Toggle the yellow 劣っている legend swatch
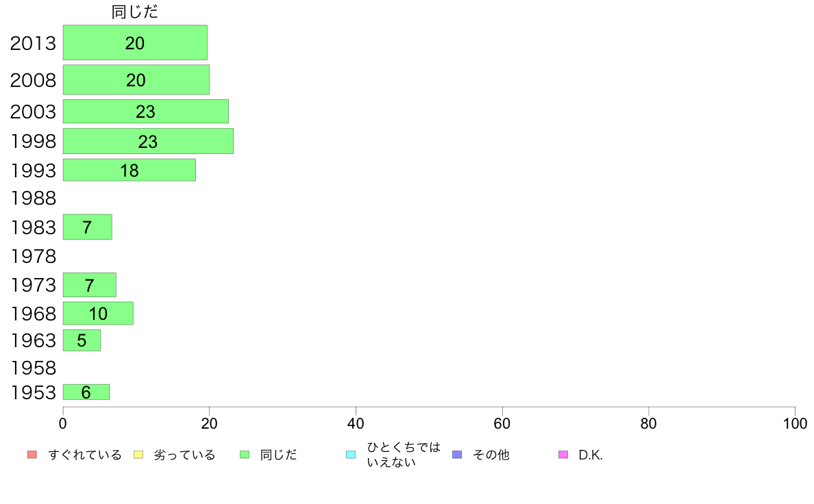 click(138, 455)
